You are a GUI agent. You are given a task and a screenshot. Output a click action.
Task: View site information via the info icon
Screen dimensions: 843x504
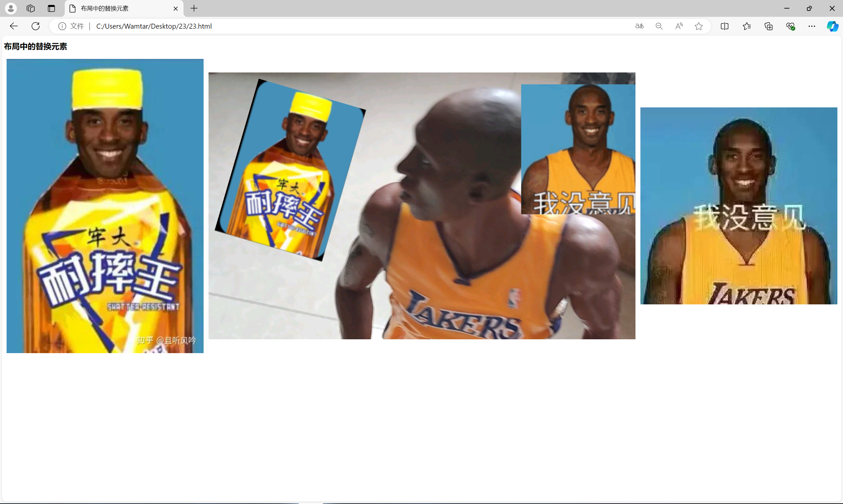62,26
